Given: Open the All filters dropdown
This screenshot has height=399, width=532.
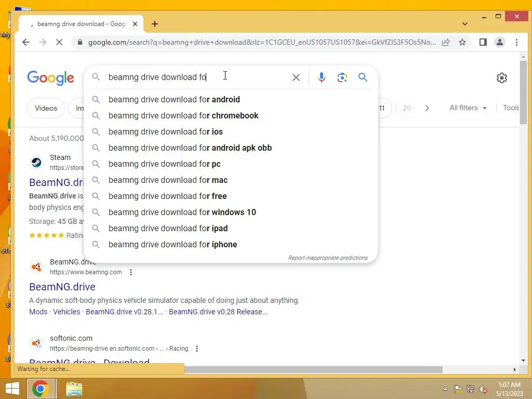Looking at the screenshot, I should 468,108.
